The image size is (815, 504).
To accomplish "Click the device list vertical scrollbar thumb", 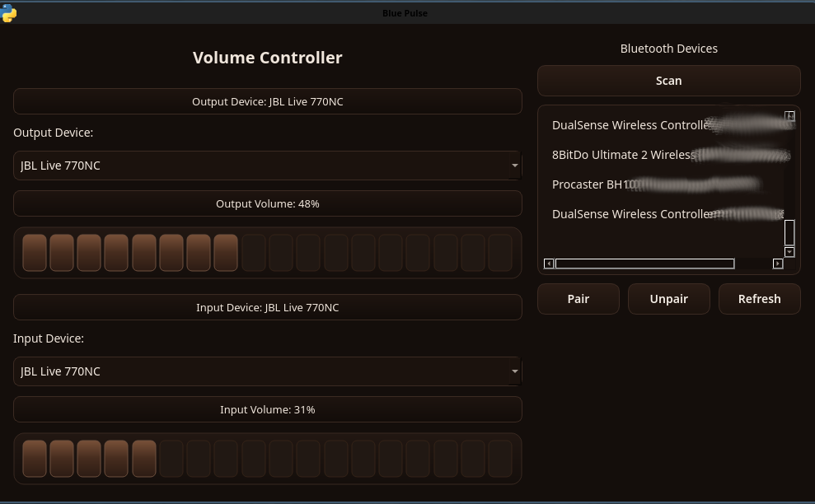I will (789, 232).
